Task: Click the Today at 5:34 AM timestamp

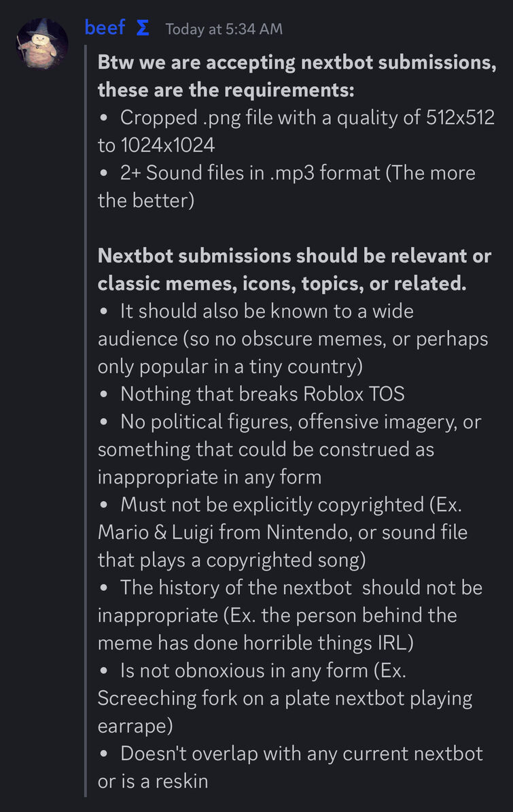Action: click(x=224, y=29)
